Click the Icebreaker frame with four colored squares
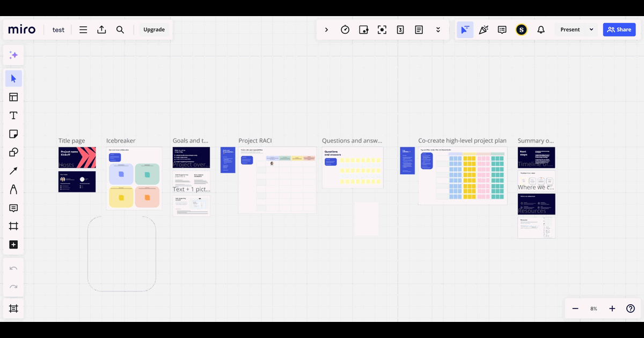This screenshot has width=644, height=338. tap(134, 179)
